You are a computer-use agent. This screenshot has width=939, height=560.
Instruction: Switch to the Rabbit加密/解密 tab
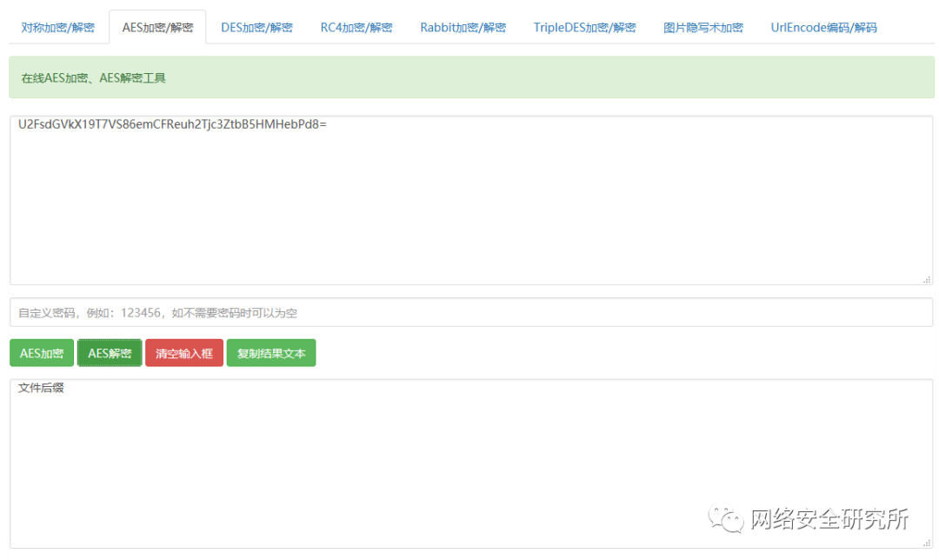point(463,27)
